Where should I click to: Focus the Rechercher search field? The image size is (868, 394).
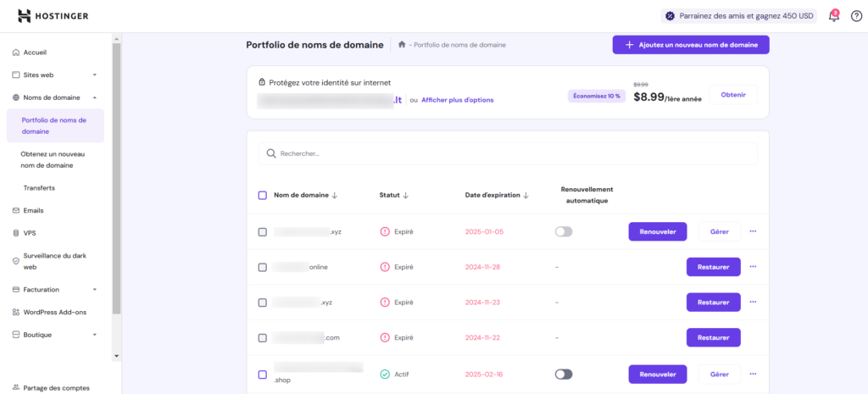tap(509, 153)
